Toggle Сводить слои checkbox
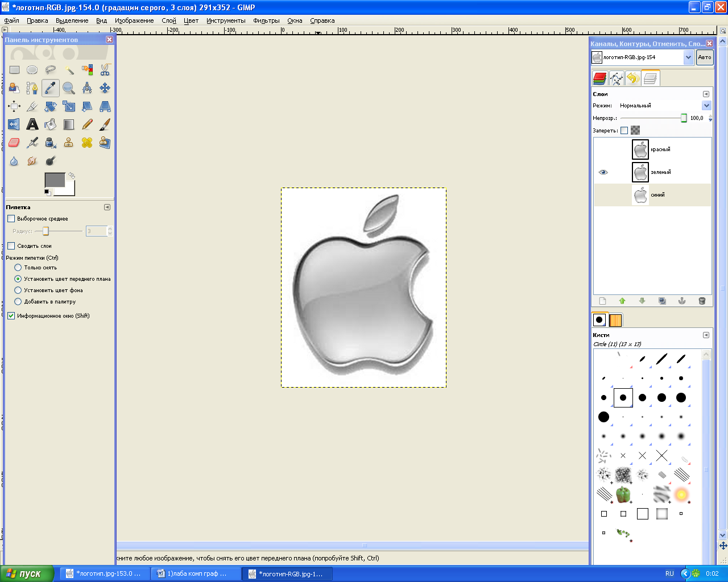The width and height of the screenshot is (728, 582). [x=11, y=246]
